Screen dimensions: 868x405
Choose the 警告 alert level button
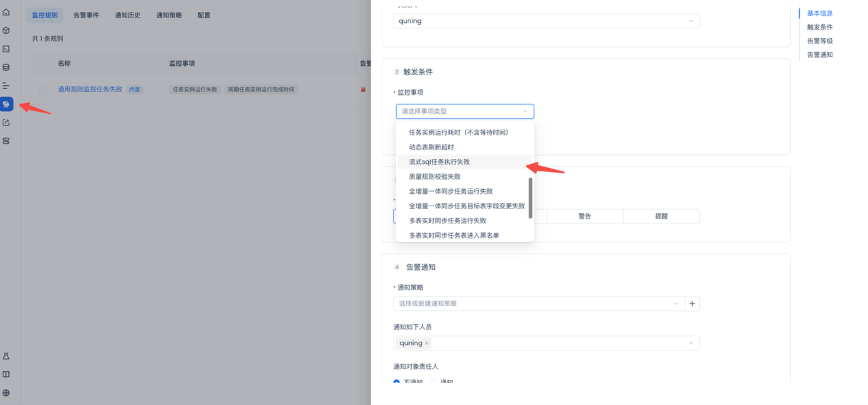click(x=584, y=216)
